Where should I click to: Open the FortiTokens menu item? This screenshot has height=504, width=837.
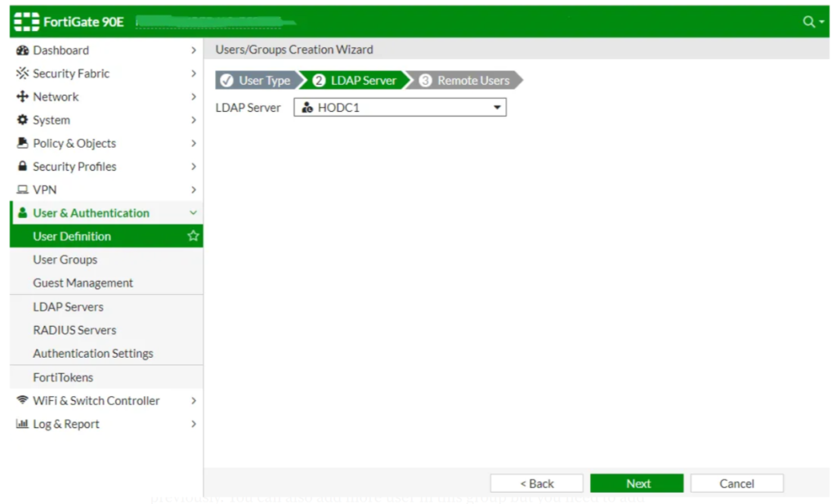point(106,377)
